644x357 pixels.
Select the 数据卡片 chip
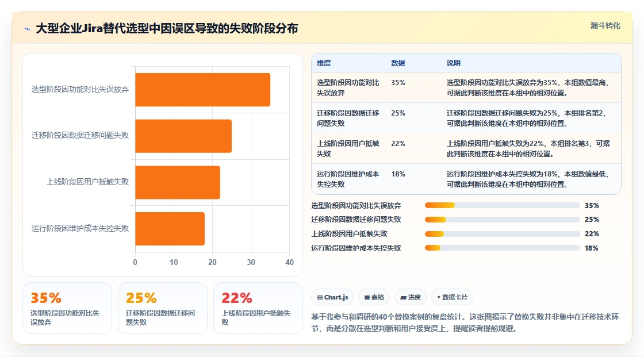click(452, 297)
